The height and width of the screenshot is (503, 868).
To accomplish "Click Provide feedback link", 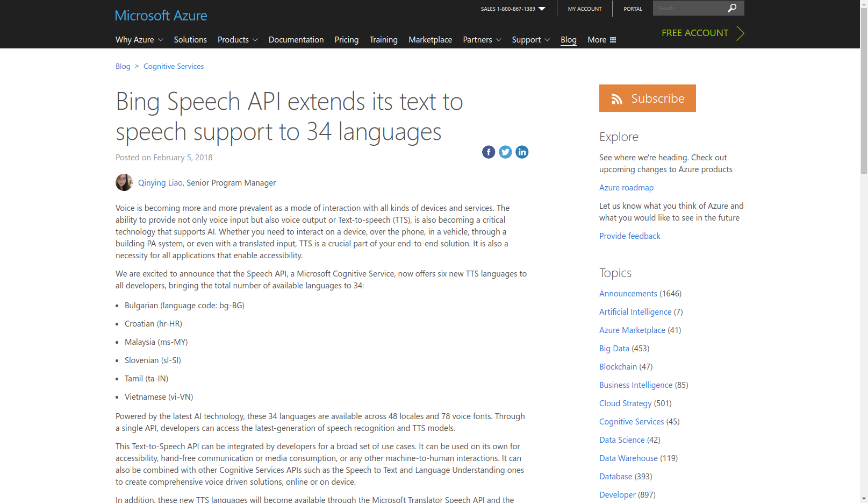I will point(630,236).
